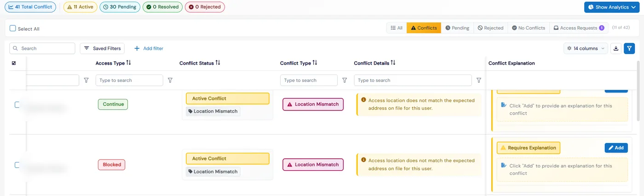Image resolution: width=644 pixels, height=196 pixels.
Task: Open the Show Analytics dropdown
Action: pyautogui.click(x=612, y=7)
